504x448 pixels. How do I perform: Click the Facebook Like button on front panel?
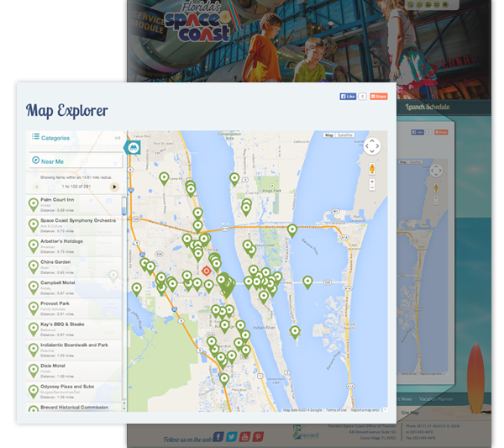click(348, 96)
